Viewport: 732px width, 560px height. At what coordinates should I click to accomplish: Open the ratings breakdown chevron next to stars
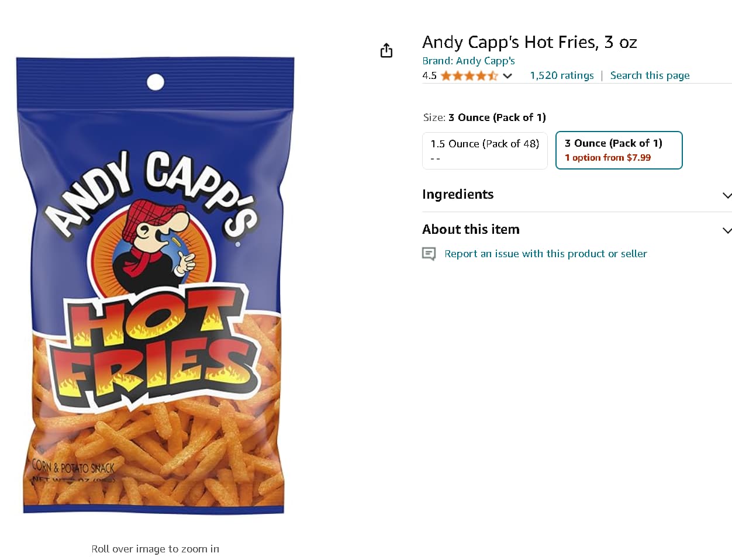507,76
